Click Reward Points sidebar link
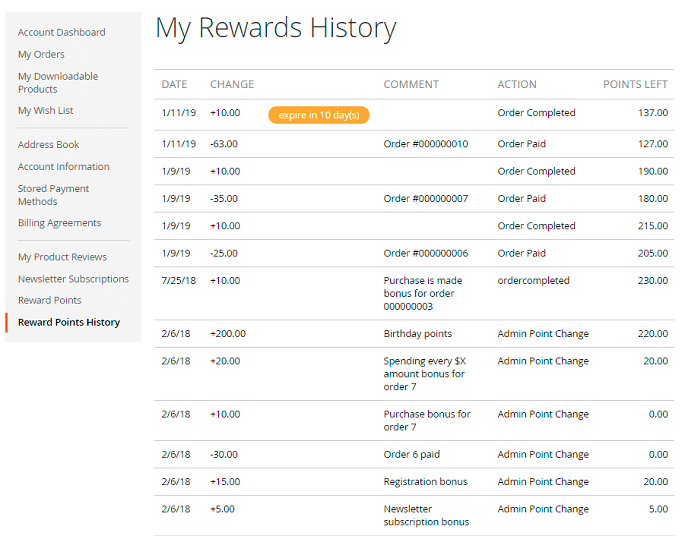Screen dimensions: 685x542 49,300
